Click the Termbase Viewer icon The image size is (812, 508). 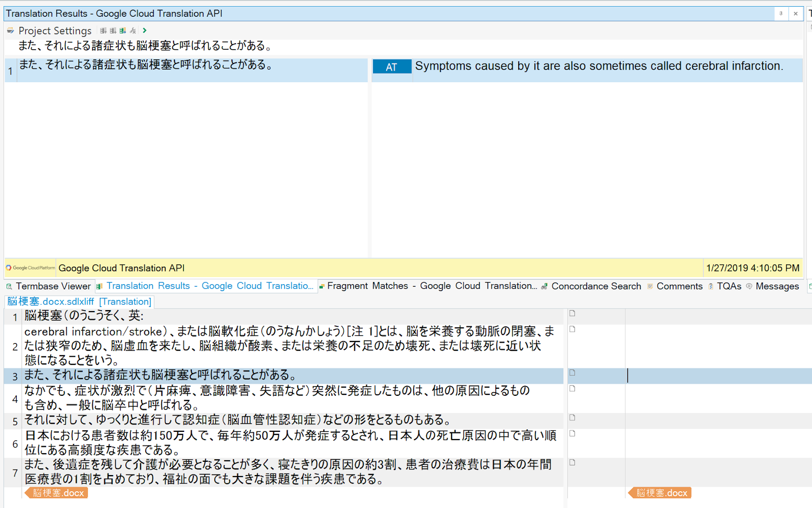[x=9, y=286]
